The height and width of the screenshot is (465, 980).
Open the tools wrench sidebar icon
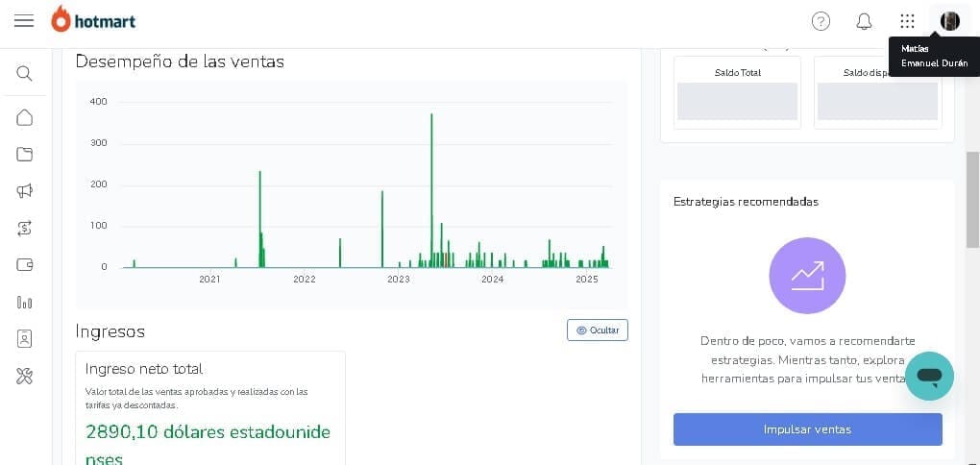point(25,376)
